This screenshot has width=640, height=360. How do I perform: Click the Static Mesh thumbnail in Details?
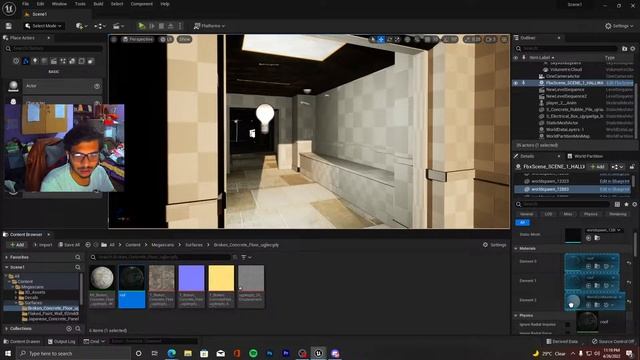573,235
